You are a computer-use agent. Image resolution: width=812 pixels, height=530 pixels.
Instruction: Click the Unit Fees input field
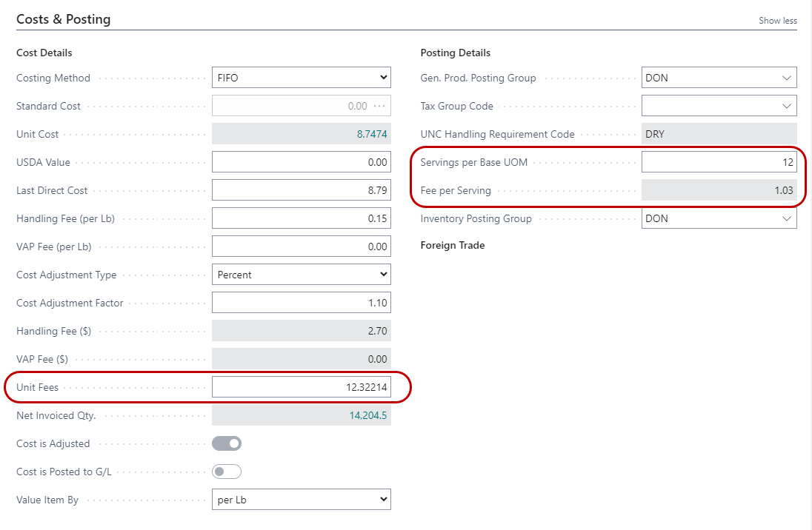pos(301,387)
